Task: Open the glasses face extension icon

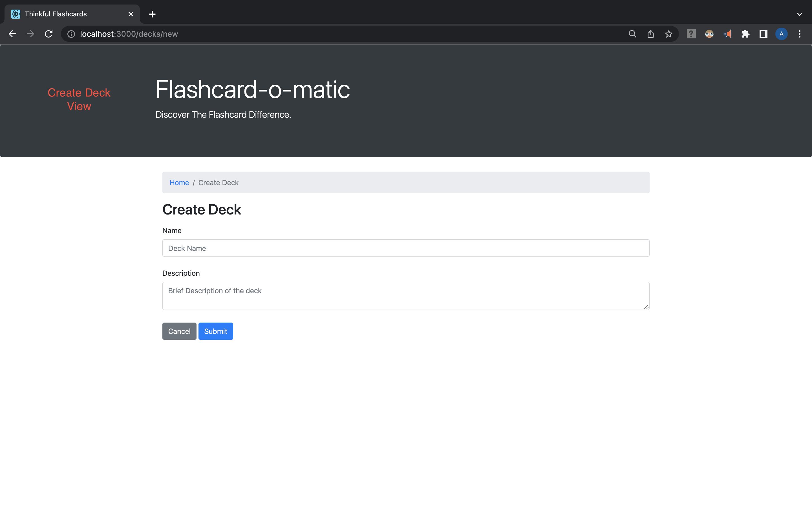Action: click(x=709, y=34)
